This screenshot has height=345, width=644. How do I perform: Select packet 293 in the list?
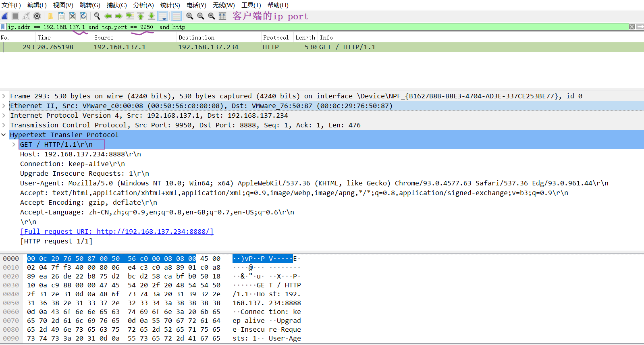pos(322,47)
